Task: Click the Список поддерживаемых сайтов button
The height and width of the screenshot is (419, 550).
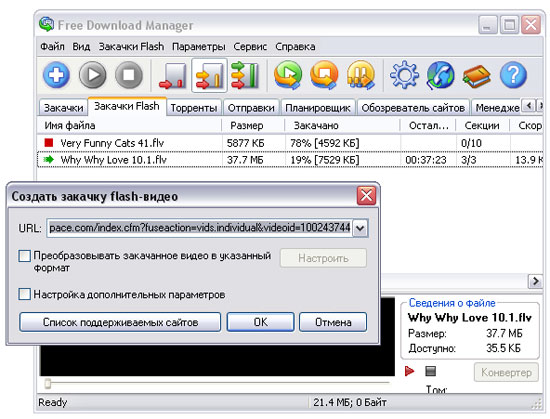Action: click(x=120, y=322)
